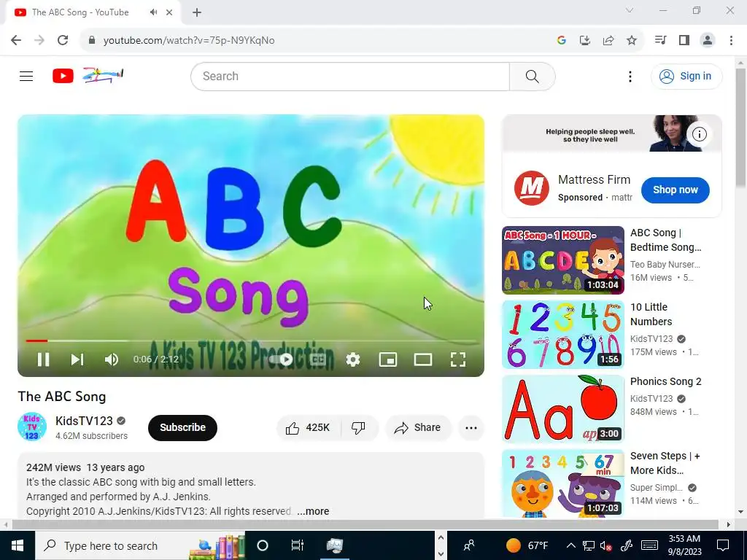
Task: Subscribe to KidsTV123
Action: [182, 427]
